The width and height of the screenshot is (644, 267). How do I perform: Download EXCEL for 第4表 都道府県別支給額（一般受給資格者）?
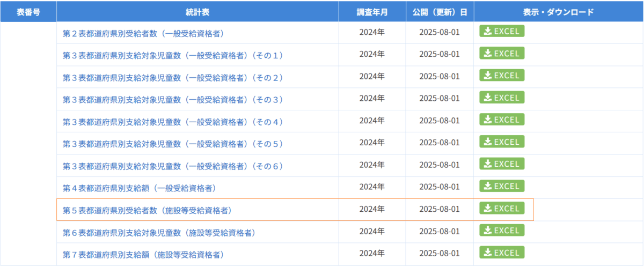pyautogui.click(x=502, y=186)
